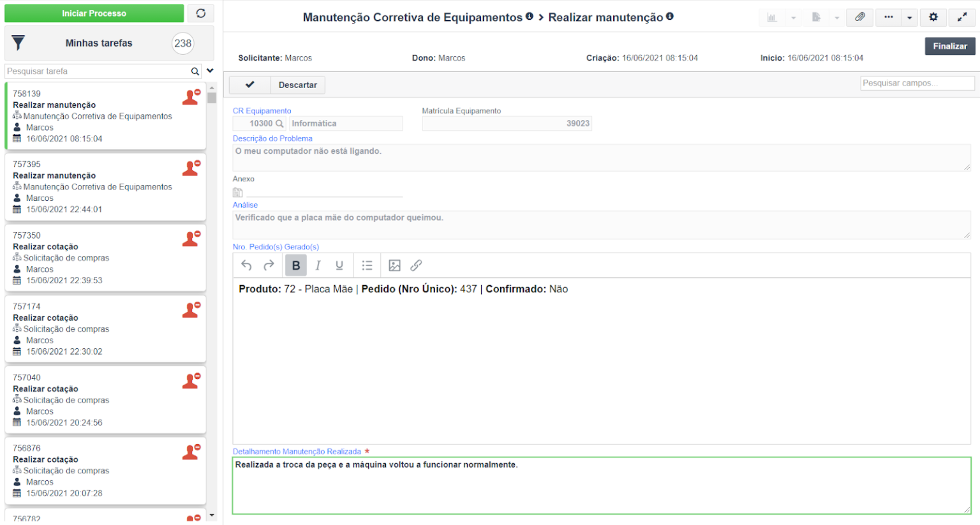Screen dimensions: 980x525
Task: Click the undo arrow in editor toolbar
Action: (246, 265)
